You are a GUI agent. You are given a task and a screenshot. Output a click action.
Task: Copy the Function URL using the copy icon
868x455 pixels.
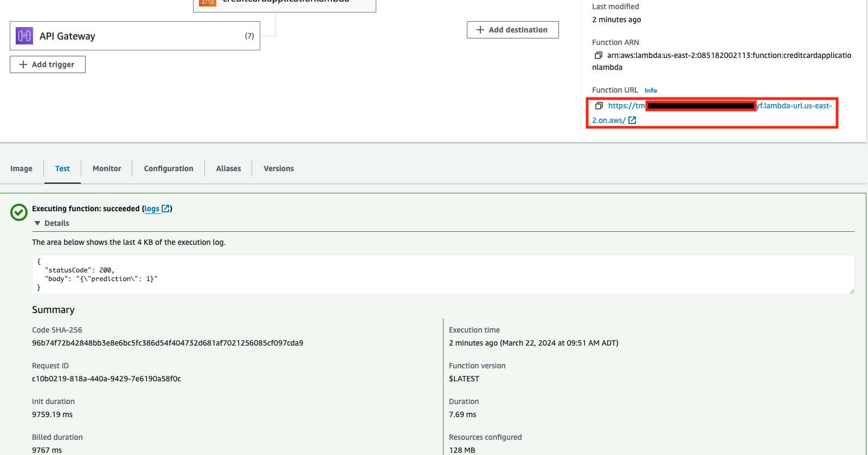pyautogui.click(x=599, y=106)
